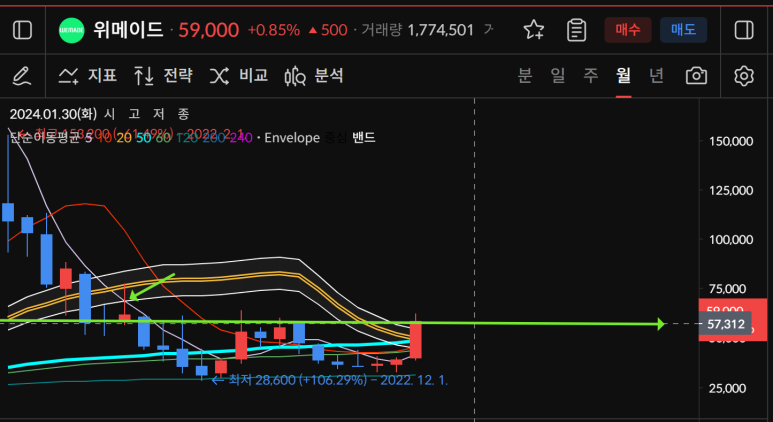
Task: Click the 거래량 1,774,501 volume value
Action: click(x=418, y=31)
